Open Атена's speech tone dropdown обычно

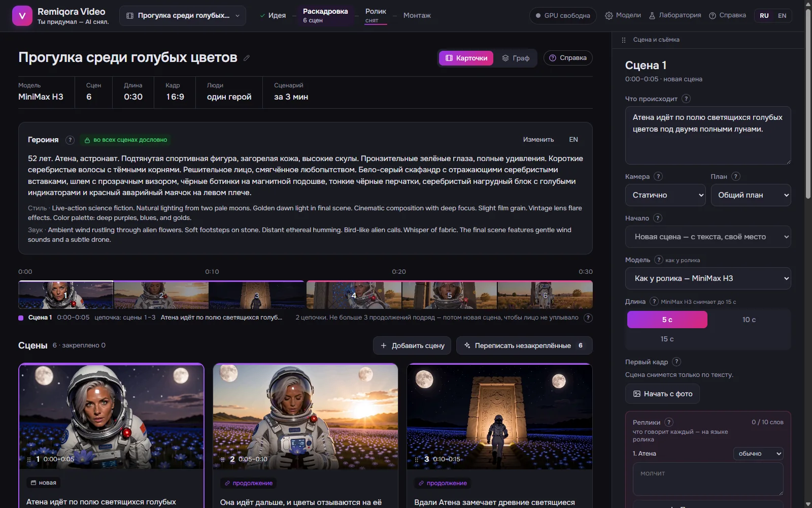758,454
